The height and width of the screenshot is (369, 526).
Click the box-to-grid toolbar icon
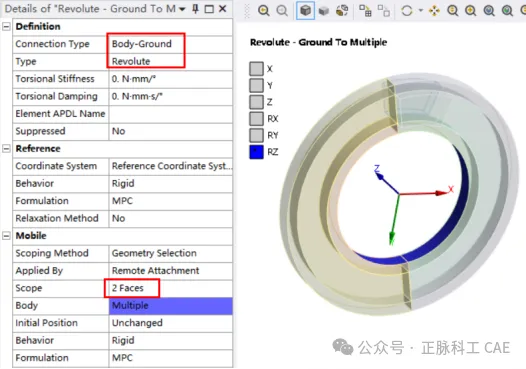365,11
